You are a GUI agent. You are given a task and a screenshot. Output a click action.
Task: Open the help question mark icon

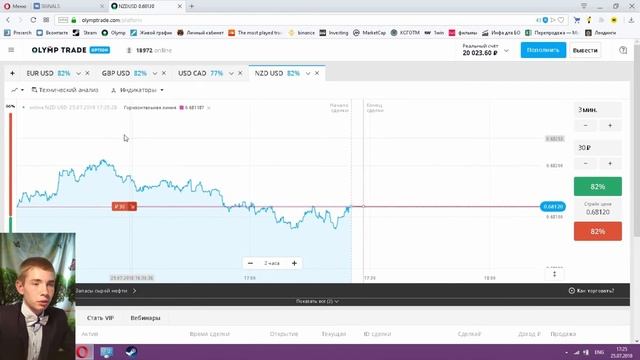pos(623,50)
